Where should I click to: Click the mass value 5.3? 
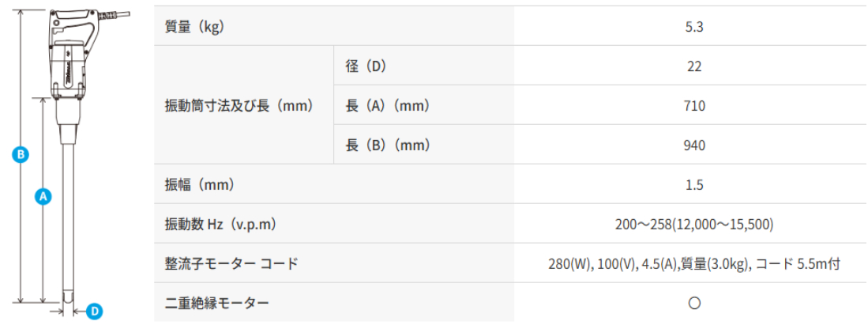(x=693, y=26)
